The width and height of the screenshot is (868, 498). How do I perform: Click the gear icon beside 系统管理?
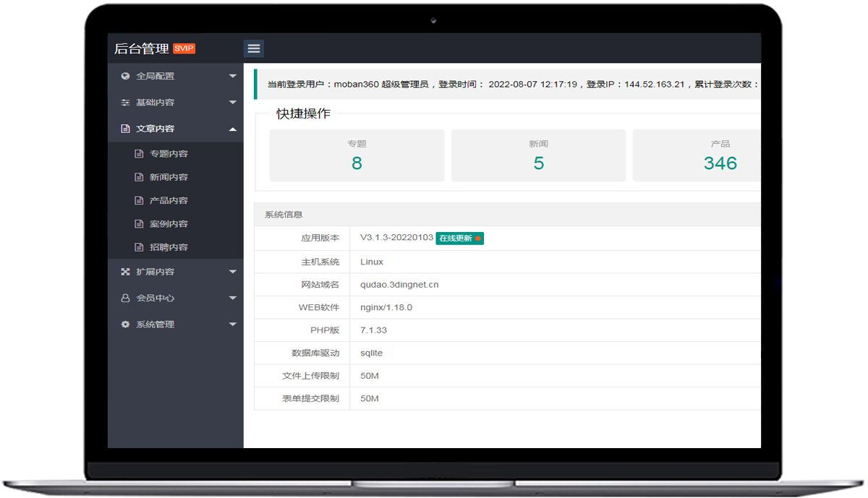(x=125, y=325)
